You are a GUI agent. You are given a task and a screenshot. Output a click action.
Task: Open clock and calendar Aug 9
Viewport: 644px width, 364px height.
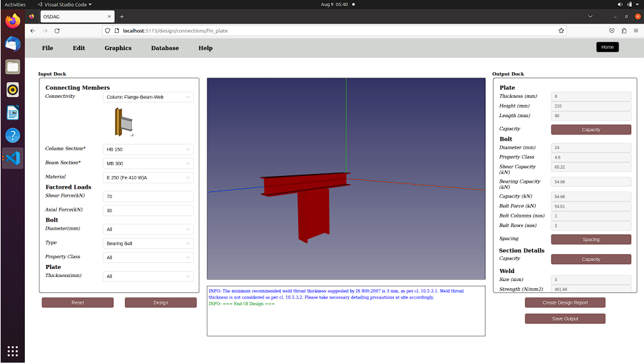334,5
